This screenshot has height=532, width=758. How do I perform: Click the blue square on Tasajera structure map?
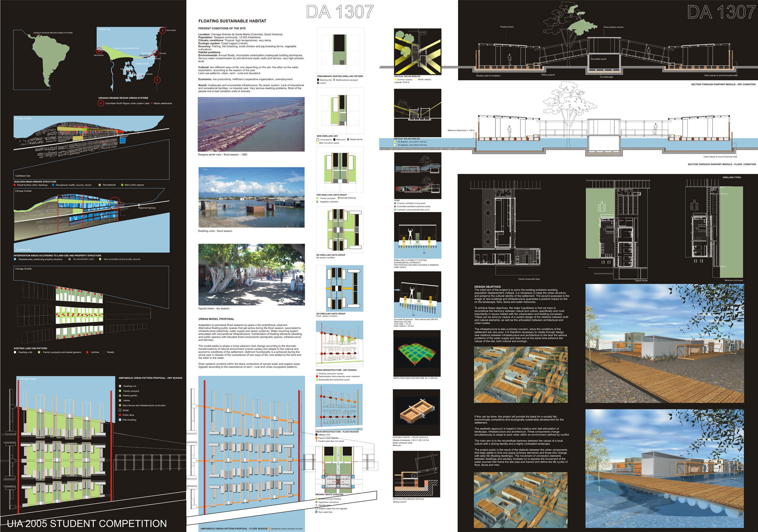[x=122, y=140]
